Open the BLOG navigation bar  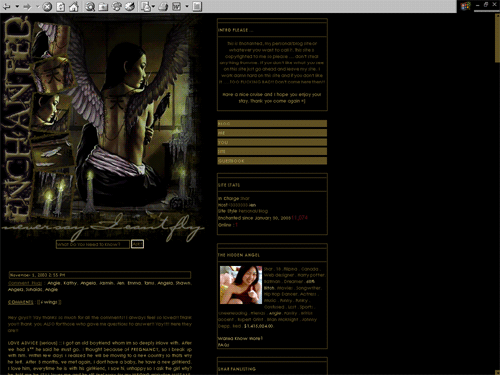[272, 124]
